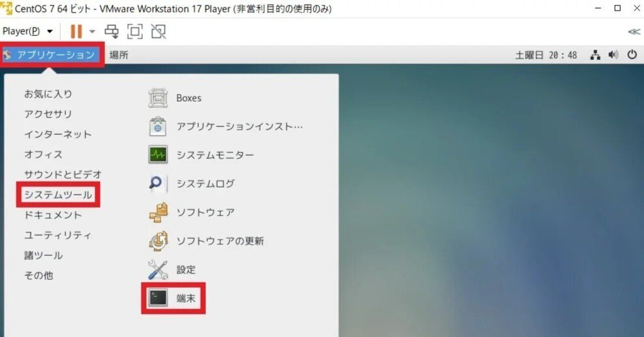The height and width of the screenshot is (337, 644).
Task: Toggle full screen mode in VMware toolbar
Action: click(135, 31)
